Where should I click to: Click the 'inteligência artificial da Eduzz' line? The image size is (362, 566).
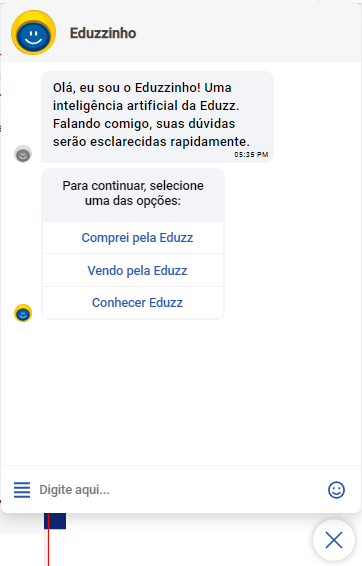click(x=146, y=106)
